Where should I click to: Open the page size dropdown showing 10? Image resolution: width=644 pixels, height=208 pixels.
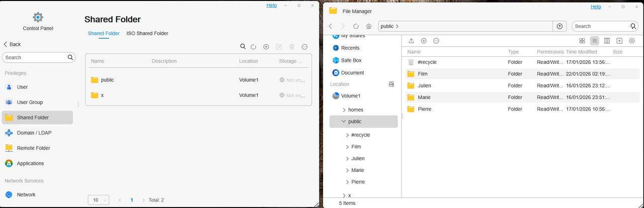click(99, 200)
